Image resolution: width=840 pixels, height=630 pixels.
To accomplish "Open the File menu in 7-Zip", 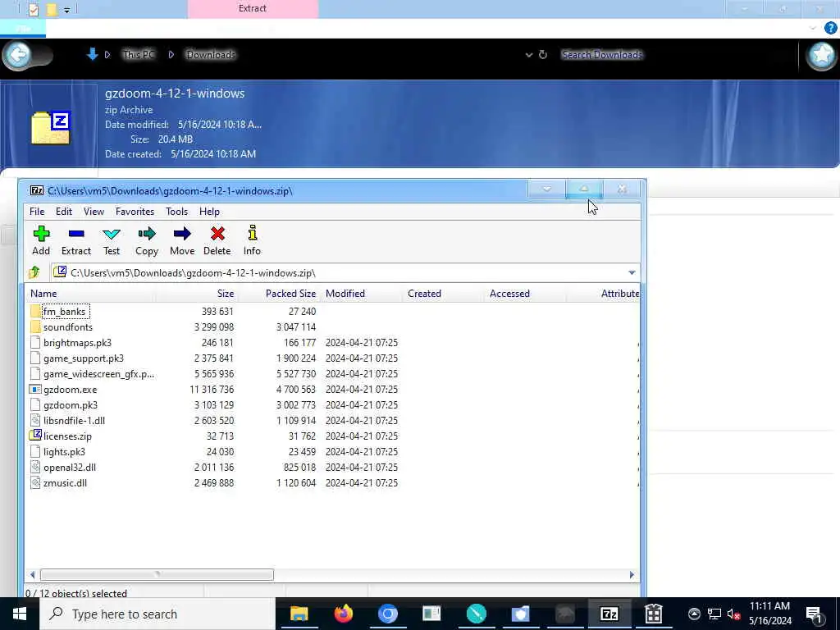I will point(37,212).
